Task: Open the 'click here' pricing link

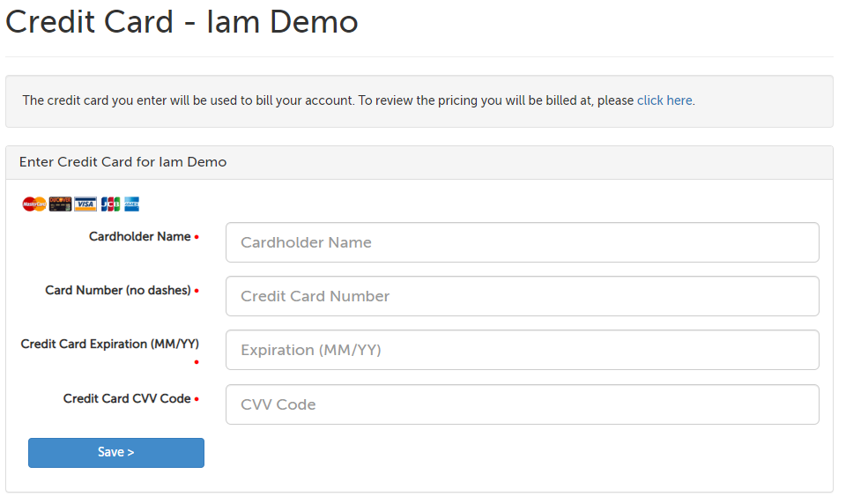Action: [664, 100]
